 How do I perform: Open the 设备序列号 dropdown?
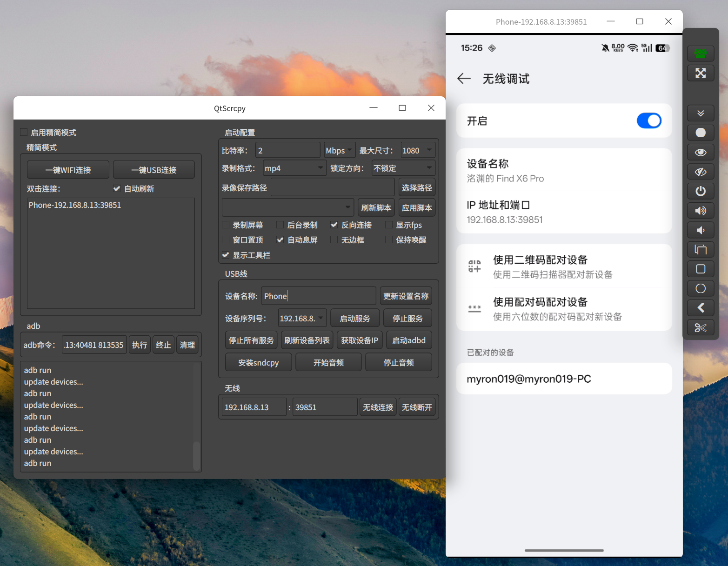point(302,318)
